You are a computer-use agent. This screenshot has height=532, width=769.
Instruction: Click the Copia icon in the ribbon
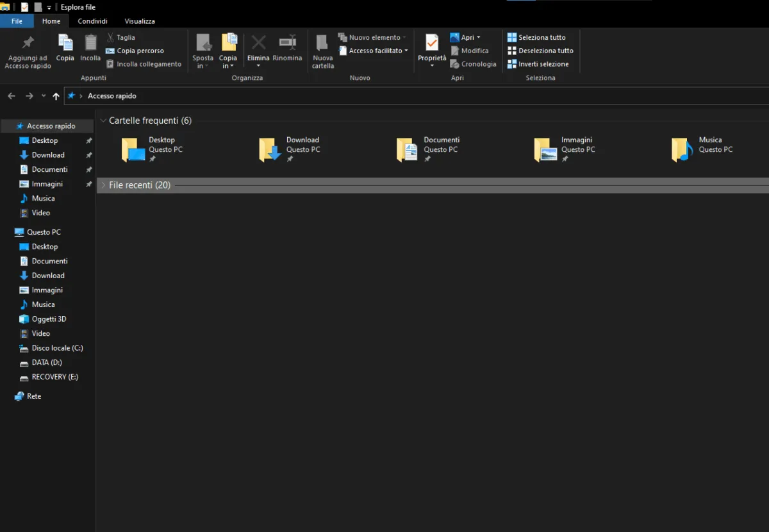coord(65,42)
